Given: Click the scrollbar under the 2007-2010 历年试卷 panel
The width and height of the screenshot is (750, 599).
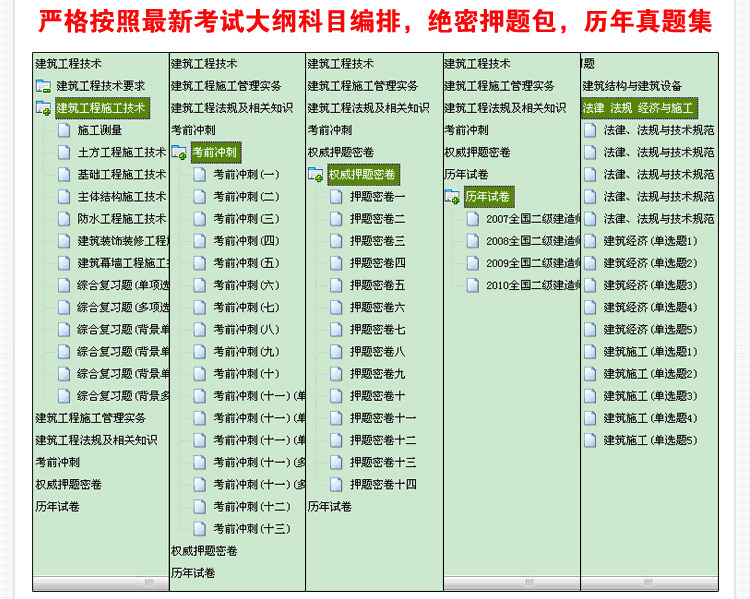Looking at the screenshot, I should 512,583.
